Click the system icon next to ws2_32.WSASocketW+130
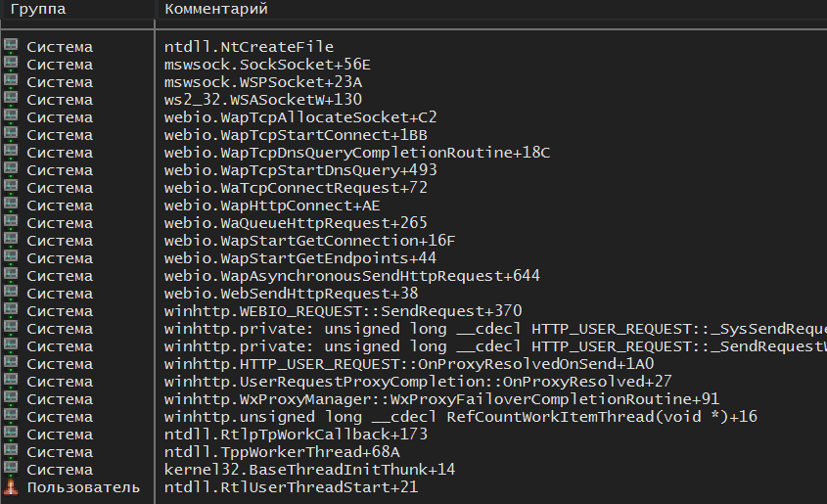The width and height of the screenshot is (827, 504). [12, 99]
